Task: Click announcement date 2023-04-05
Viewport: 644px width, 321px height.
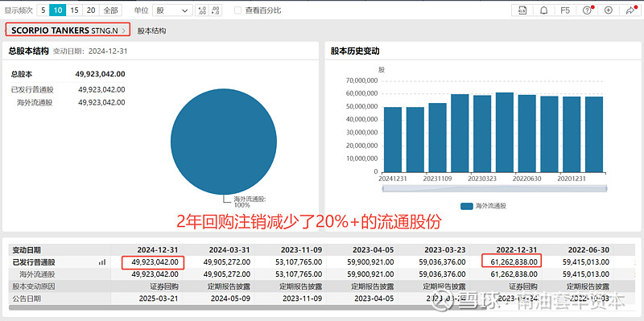Action: pos(374,298)
